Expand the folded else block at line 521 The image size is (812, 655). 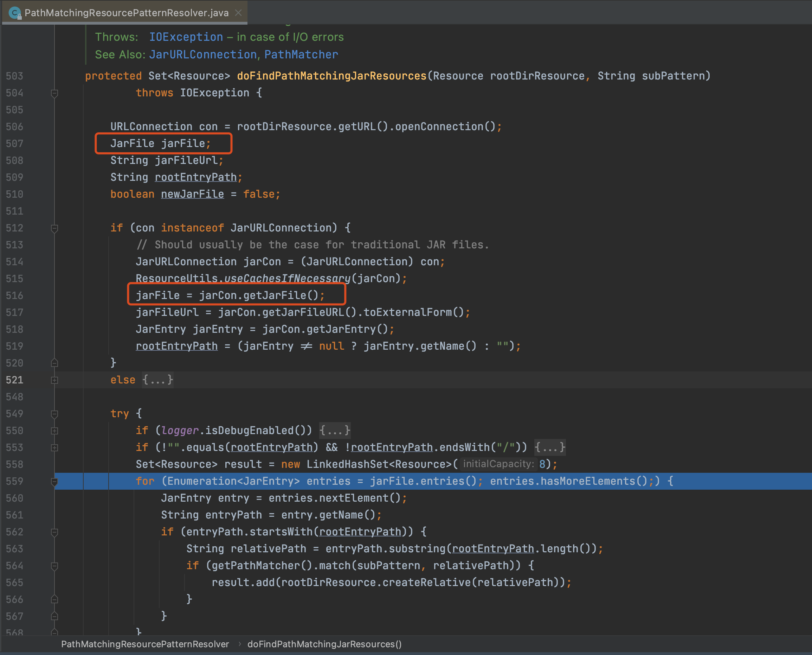[x=54, y=380]
